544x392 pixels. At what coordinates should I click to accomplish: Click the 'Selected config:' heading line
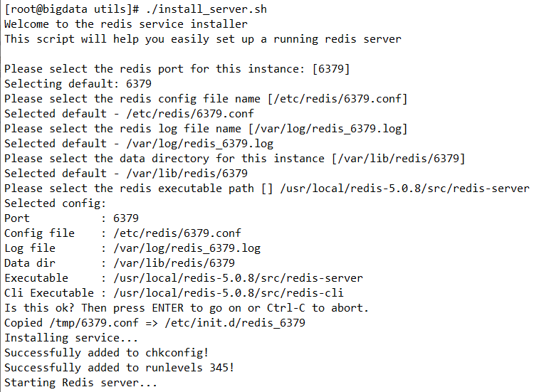tap(55, 203)
